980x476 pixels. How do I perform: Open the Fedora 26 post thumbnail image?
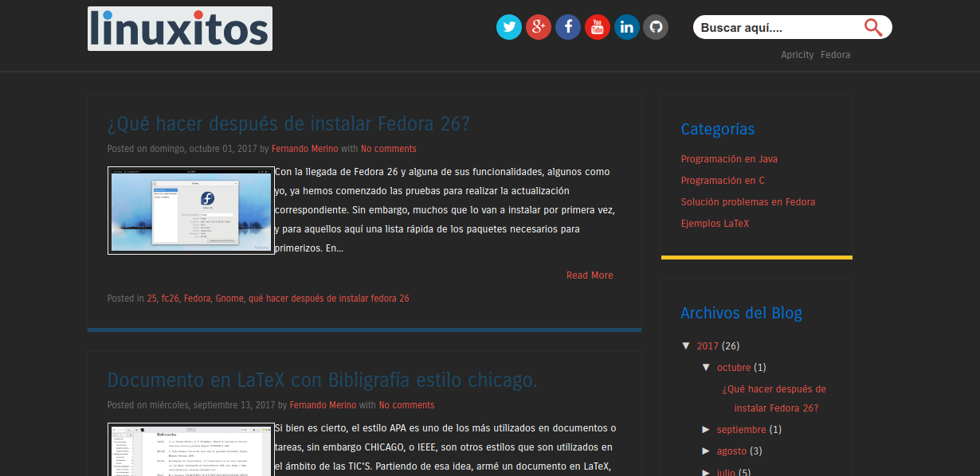(x=191, y=210)
